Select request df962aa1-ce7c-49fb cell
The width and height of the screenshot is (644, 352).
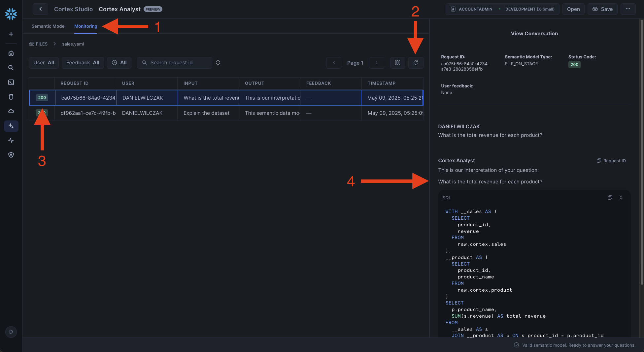pyautogui.click(x=85, y=113)
